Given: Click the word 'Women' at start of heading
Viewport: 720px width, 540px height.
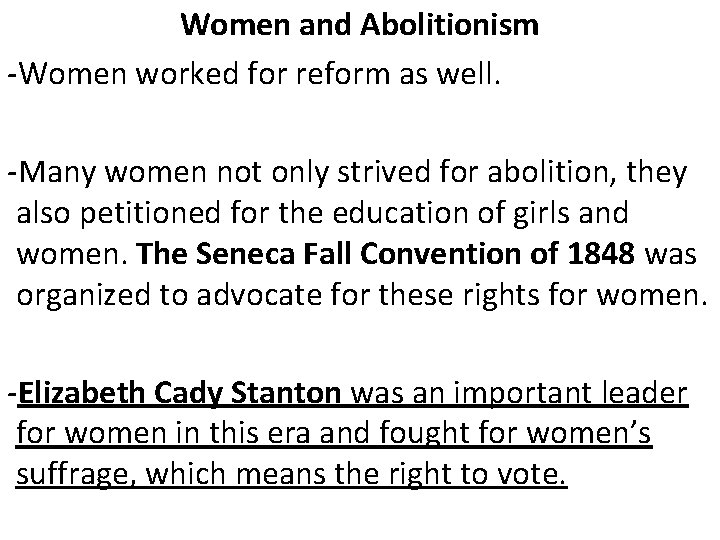Looking at the screenshot, I should (x=236, y=24).
